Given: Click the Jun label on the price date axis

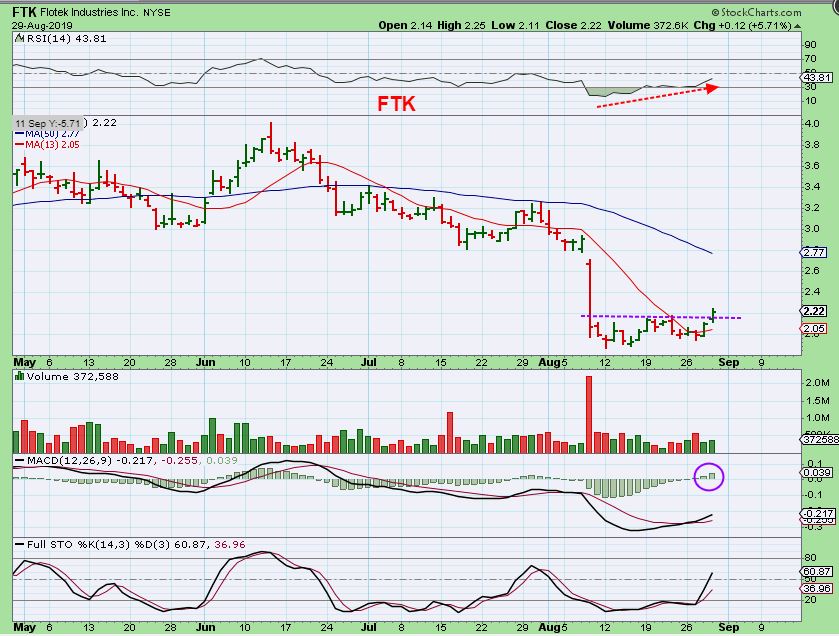Looking at the screenshot, I should 205,362.
